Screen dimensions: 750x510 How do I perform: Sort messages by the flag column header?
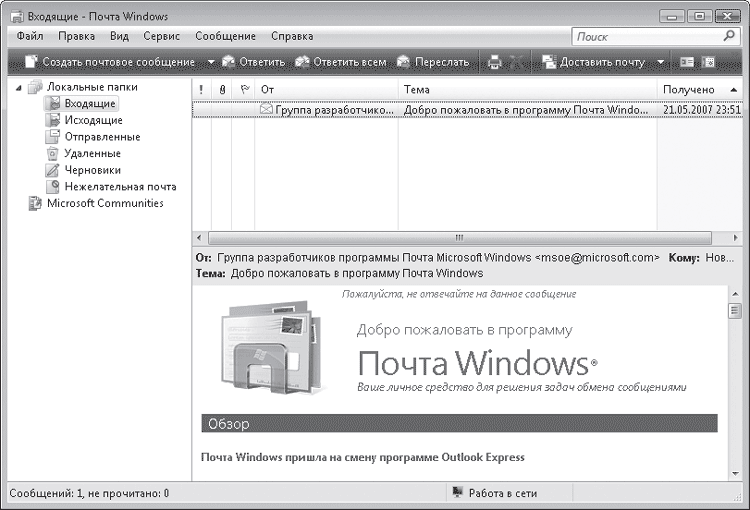(243, 90)
